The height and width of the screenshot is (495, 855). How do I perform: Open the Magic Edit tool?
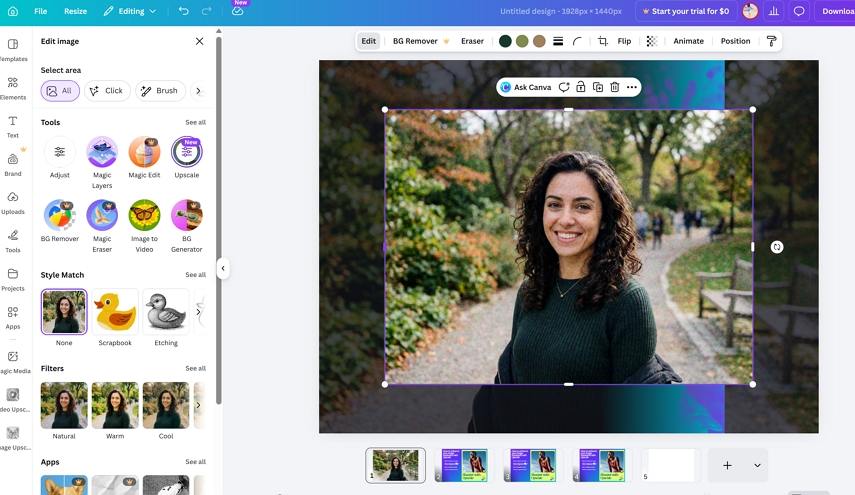pos(144,158)
